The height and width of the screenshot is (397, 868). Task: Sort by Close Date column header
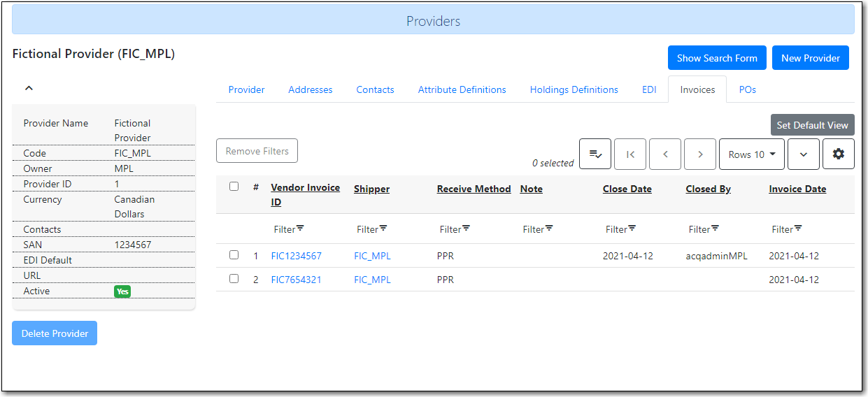tap(627, 189)
